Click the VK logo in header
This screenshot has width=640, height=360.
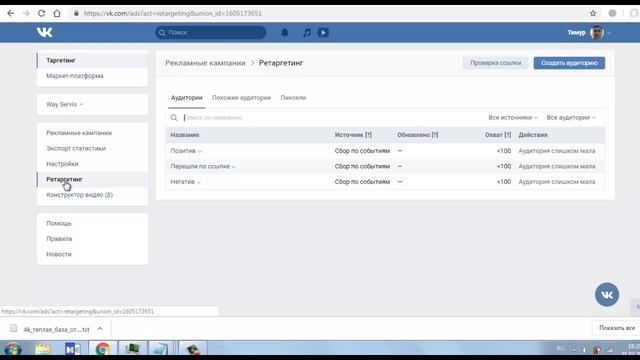pos(44,32)
